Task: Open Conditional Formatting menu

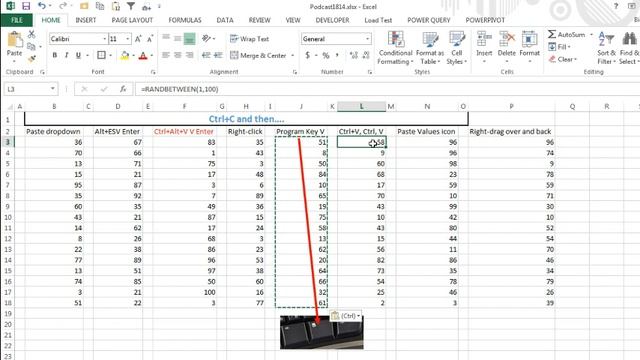Action: [395, 48]
